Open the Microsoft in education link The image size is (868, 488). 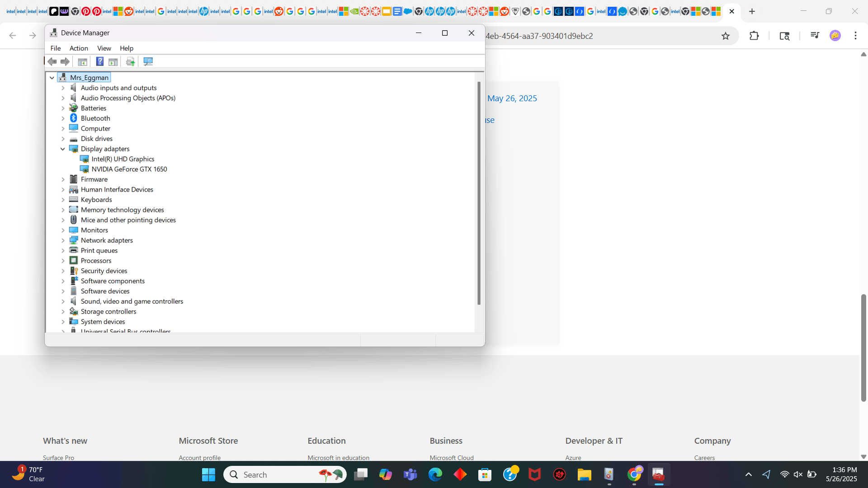338,457
